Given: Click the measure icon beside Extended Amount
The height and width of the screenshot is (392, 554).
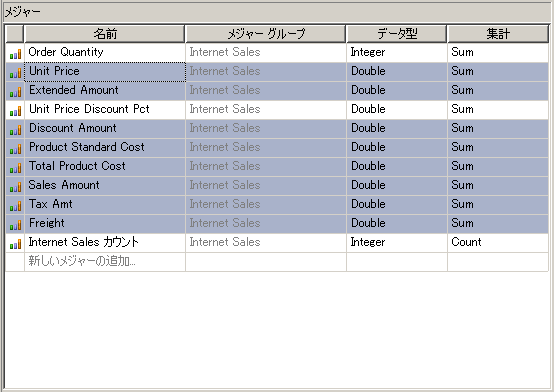Looking at the screenshot, I should coord(15,92).
